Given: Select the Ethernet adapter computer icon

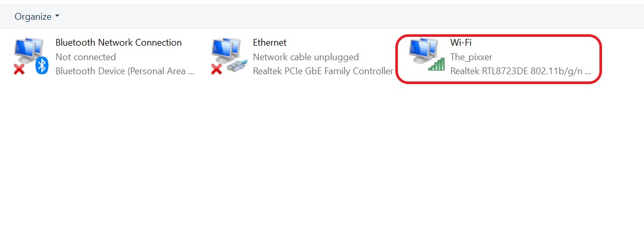Looking at the screenshot, I should coord(225,51).
